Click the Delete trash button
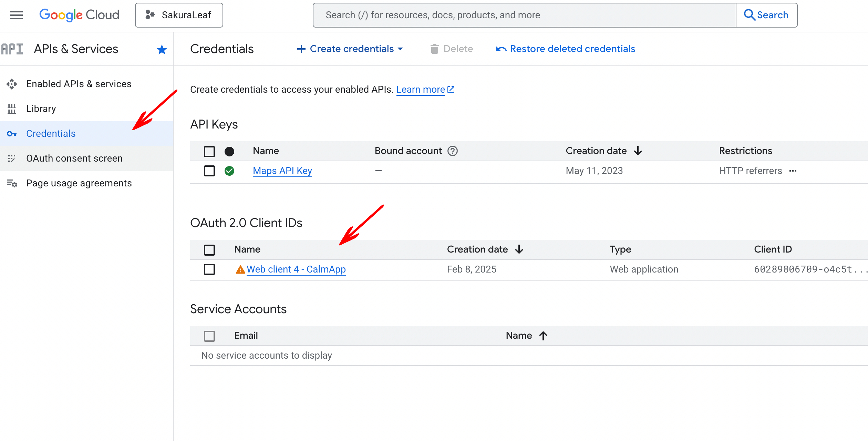 tap(451, 49)
